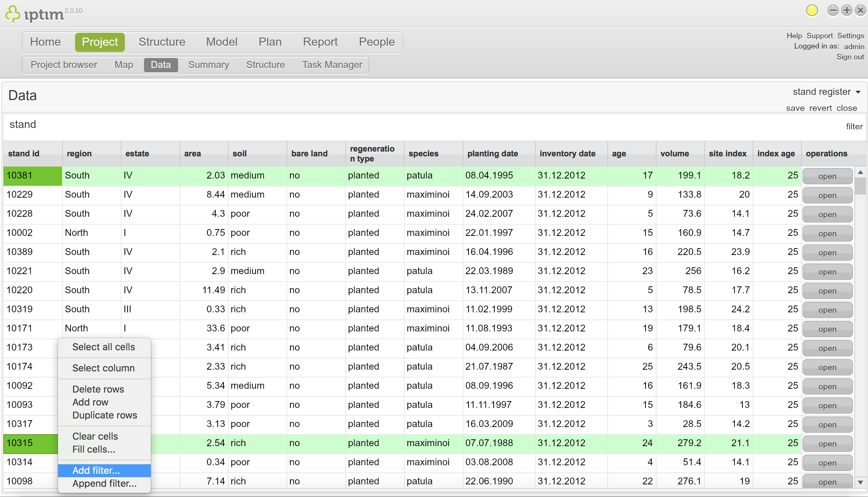The image size is (868, 497).
Task: Click the Sign out link
Action: coord(850,57)
